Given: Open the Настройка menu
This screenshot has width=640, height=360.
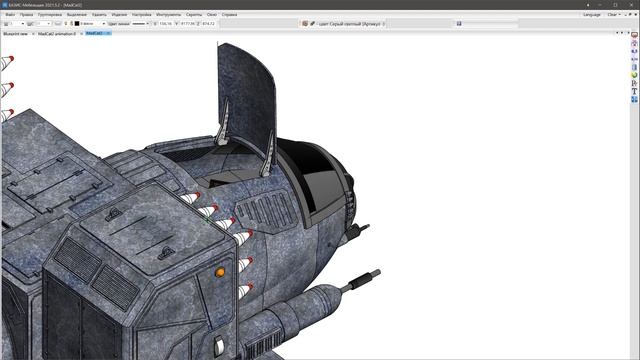Looking at the screenshot, I should tap(142, 15).
